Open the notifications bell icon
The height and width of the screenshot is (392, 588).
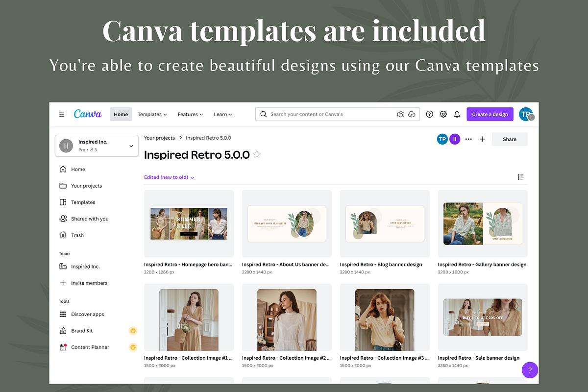coord(457,114)
